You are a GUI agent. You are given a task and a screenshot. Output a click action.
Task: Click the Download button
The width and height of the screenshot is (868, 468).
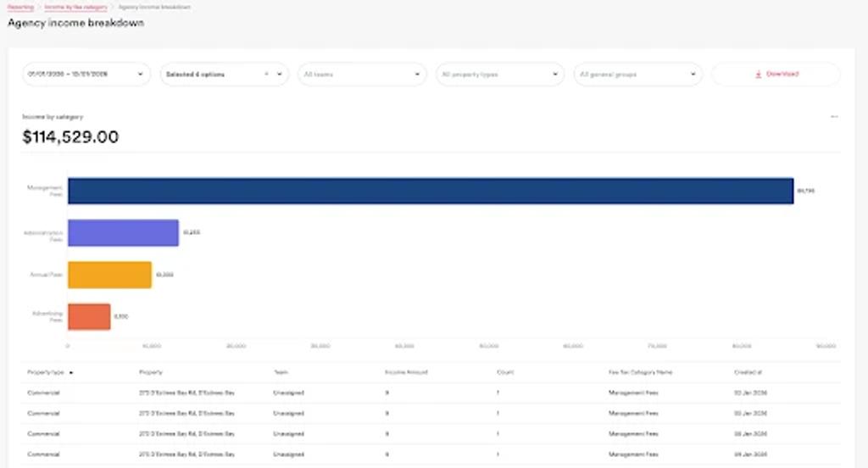(x=776, y=75)
